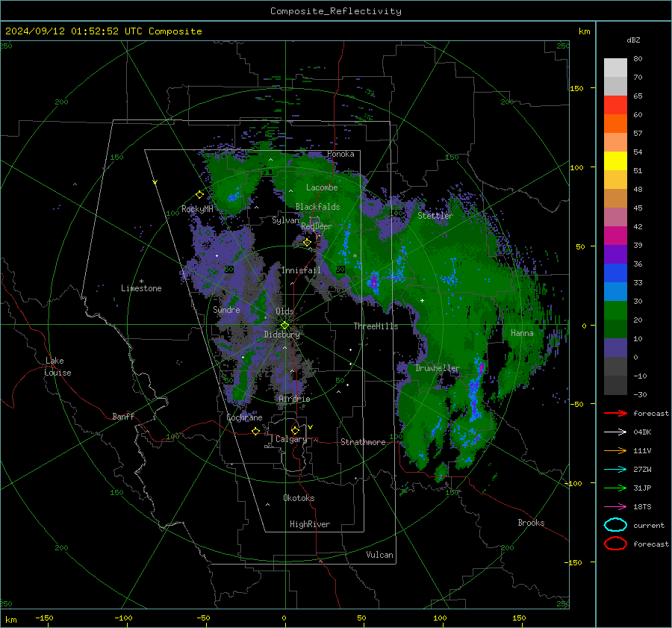Click the Innisfail map label
Screen dimensions: 672x628
pos(301,270)
